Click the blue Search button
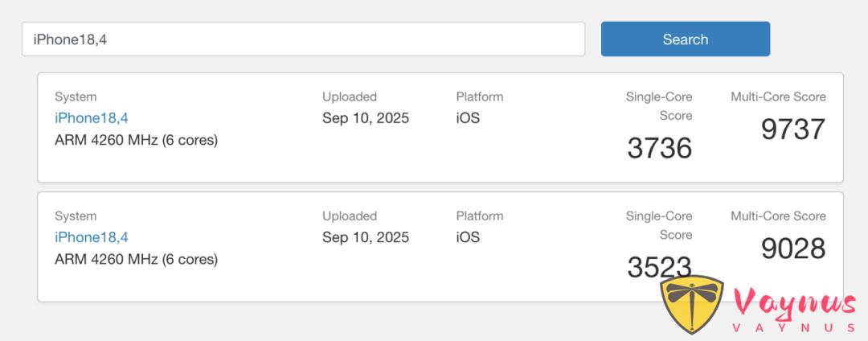 pos(686,39)
